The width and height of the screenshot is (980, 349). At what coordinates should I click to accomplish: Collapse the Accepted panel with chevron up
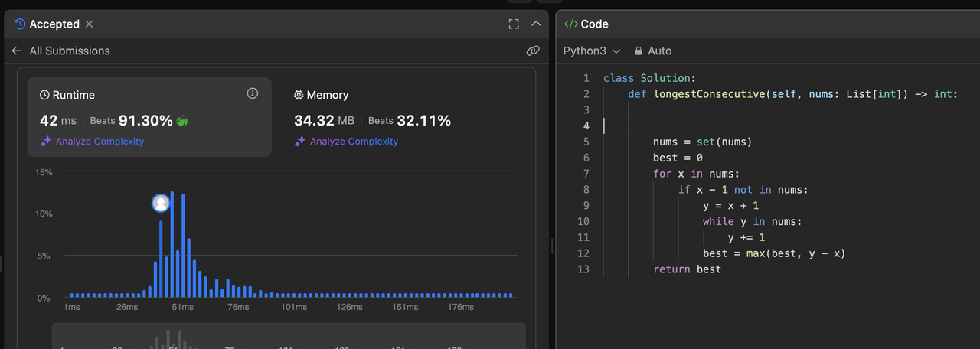536,24
